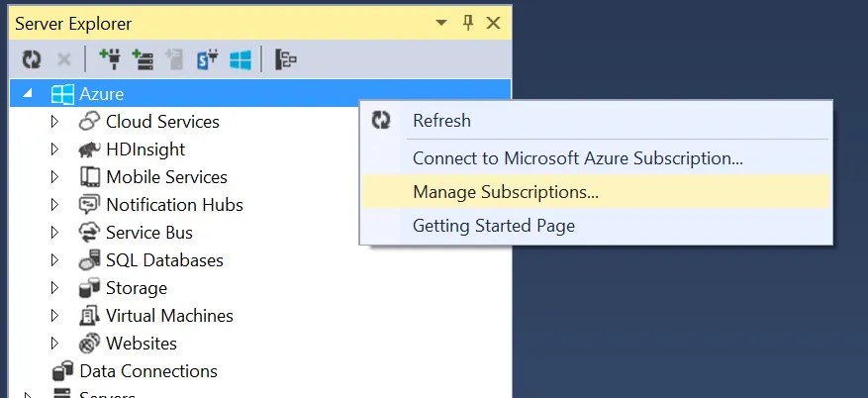Click the greyed Stop Refreshing X toolbar icon
Viewport: 868px width, 398px height.
pos(64,59)
